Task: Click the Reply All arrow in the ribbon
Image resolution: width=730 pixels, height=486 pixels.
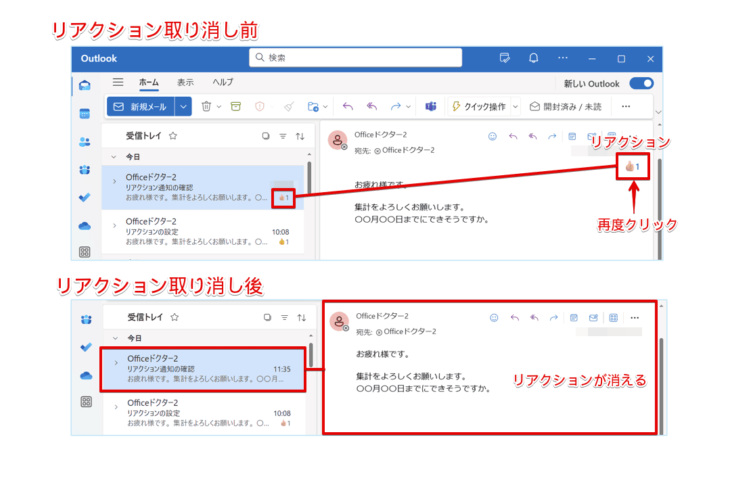Action: [372, 106]
